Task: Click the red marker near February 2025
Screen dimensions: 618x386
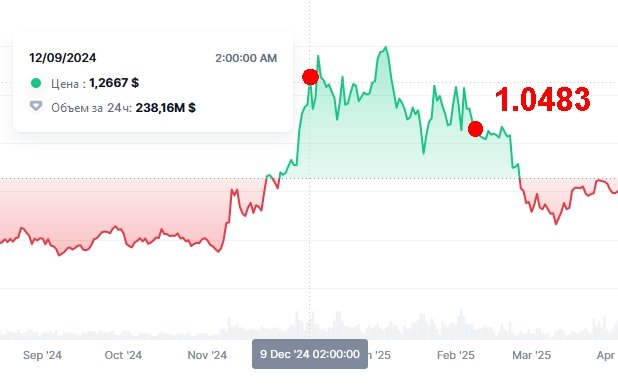Action: pos(475,129)
